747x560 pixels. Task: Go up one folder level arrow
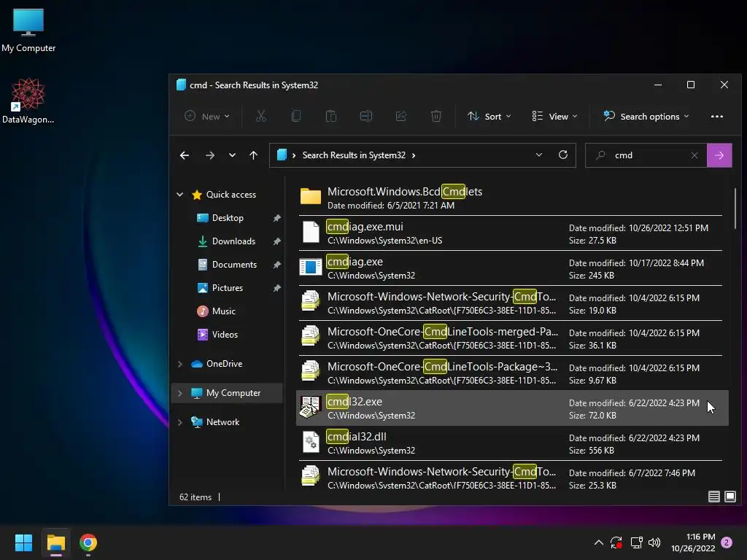coord(253,155)
